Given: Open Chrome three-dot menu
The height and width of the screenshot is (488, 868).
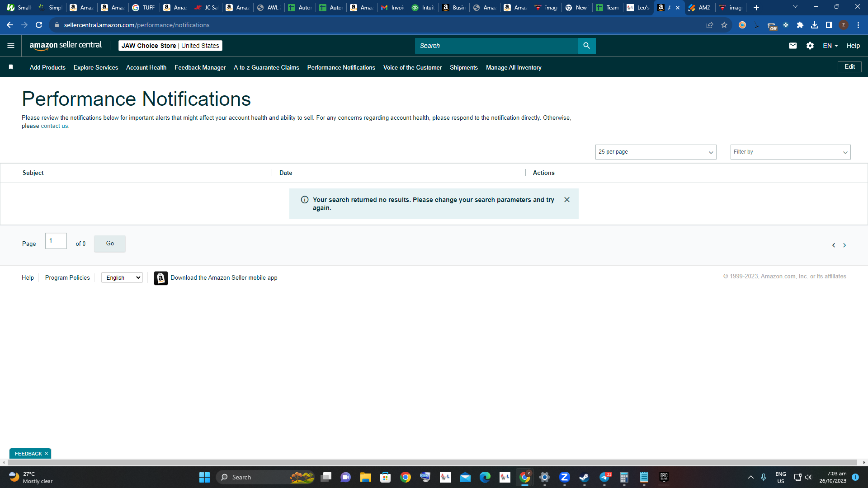Looking at the screenshot, I should (x=858, y=25).
